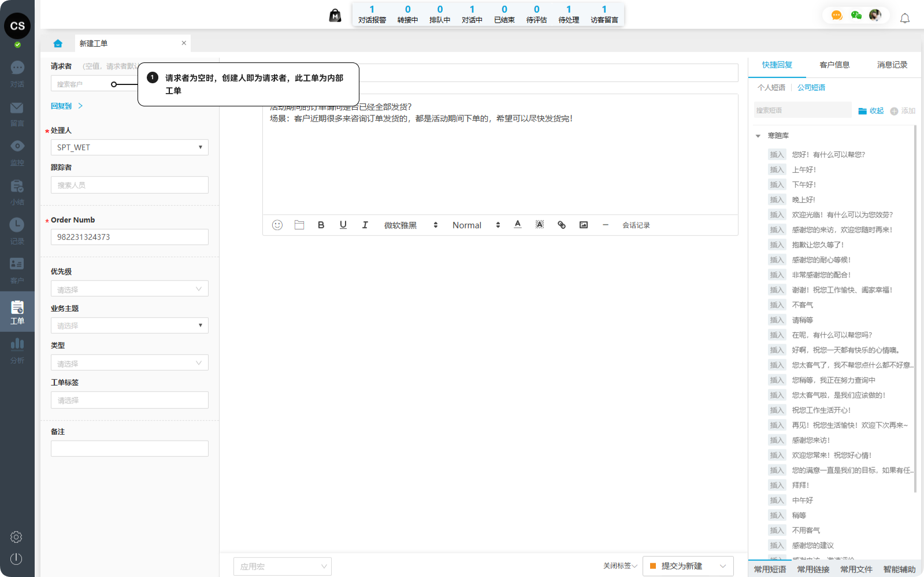Apply underline formatting in the editor
The image size is (924, 577).
pos(343,225)
